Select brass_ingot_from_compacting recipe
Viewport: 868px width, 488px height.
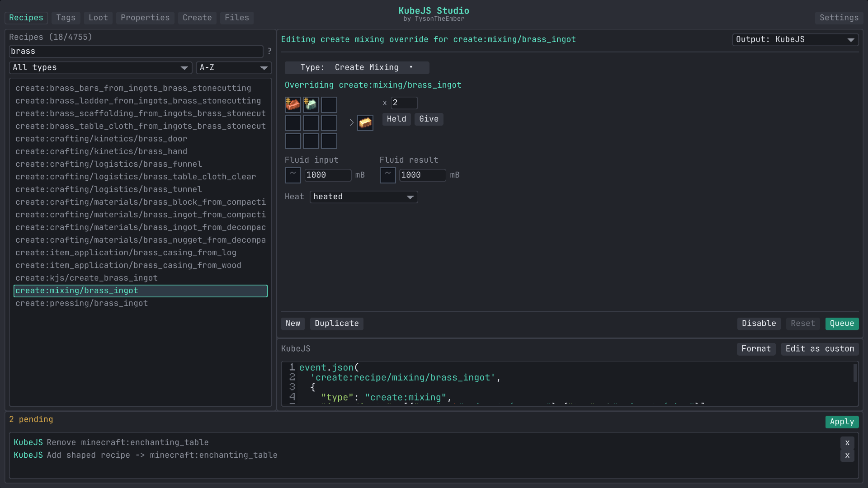coord(141,215)
